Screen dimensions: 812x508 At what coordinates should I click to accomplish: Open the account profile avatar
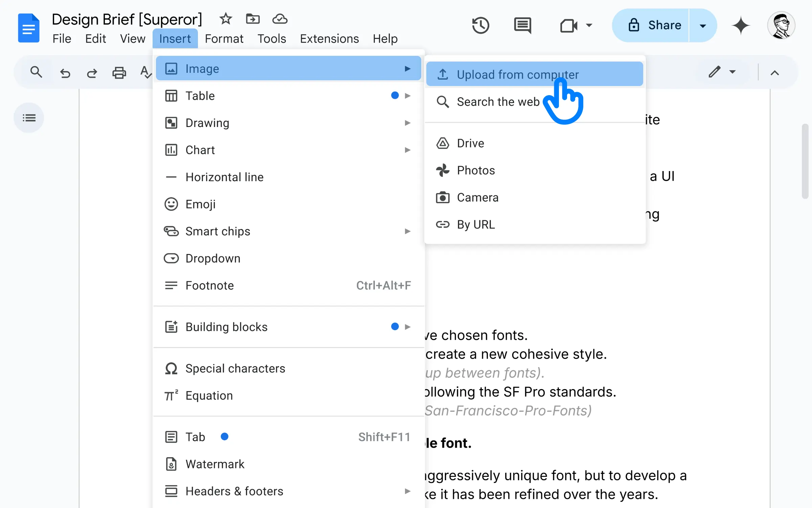coord(781,25)
